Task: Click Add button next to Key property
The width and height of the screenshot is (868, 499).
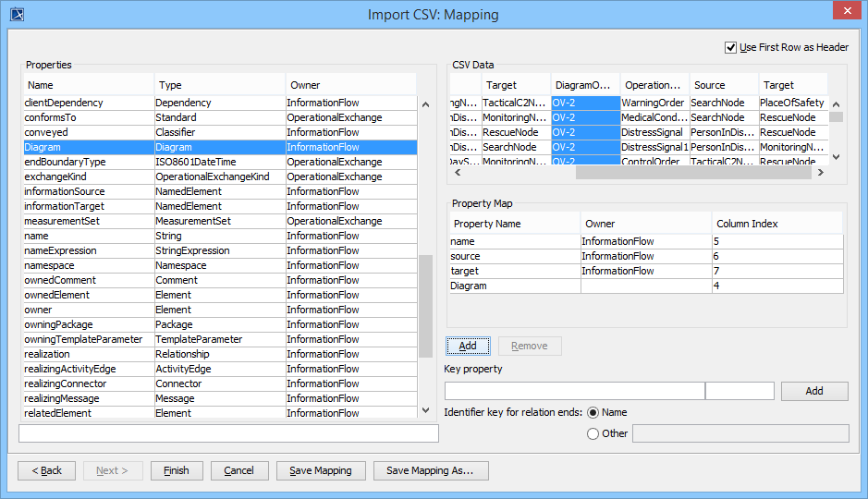Action: (x=813, y=391)
